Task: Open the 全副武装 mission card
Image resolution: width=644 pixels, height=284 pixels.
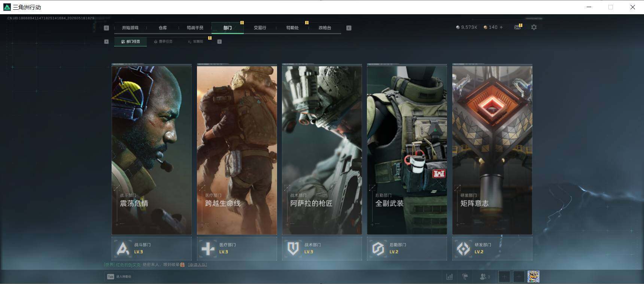Action: tap(407, 150)
